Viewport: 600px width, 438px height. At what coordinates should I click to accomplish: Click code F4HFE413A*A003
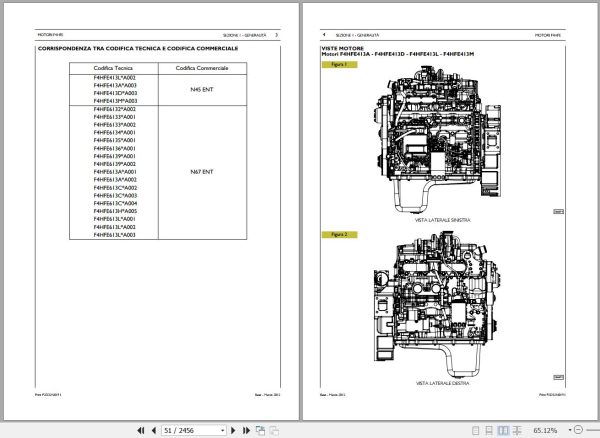(x=115, y=85)
